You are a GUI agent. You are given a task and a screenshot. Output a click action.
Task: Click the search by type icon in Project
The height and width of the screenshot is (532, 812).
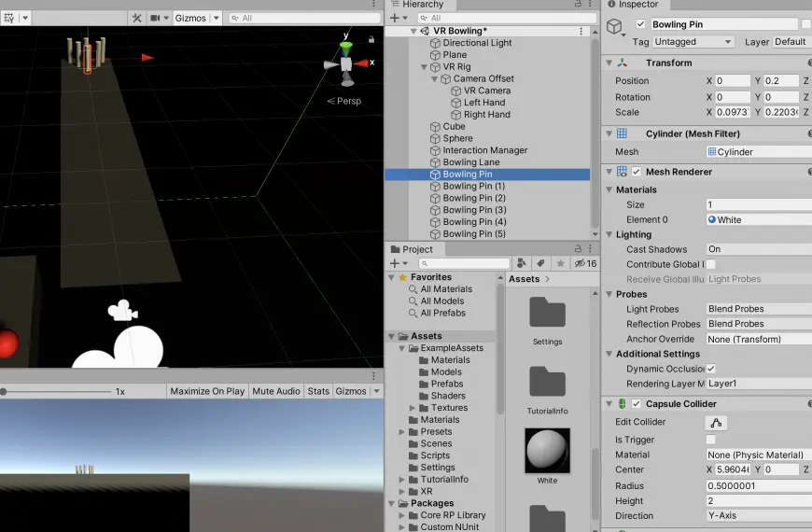tap(522, 263)
